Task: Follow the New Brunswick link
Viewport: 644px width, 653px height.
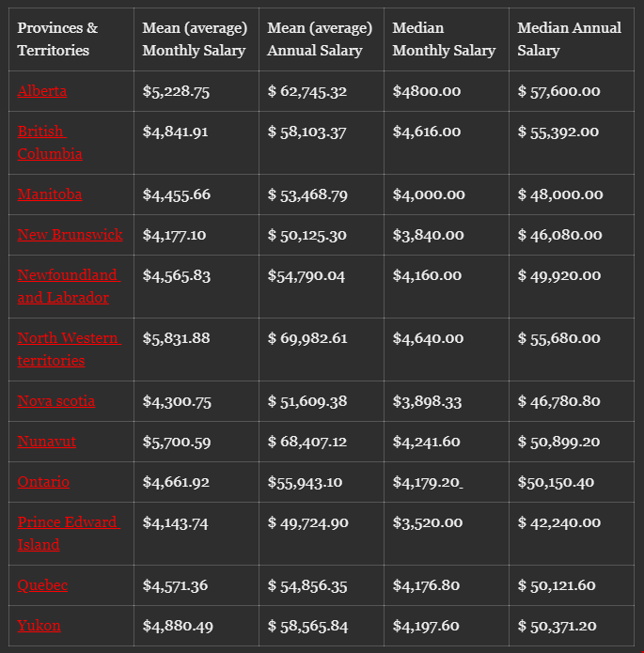Action: click(70, 235)
